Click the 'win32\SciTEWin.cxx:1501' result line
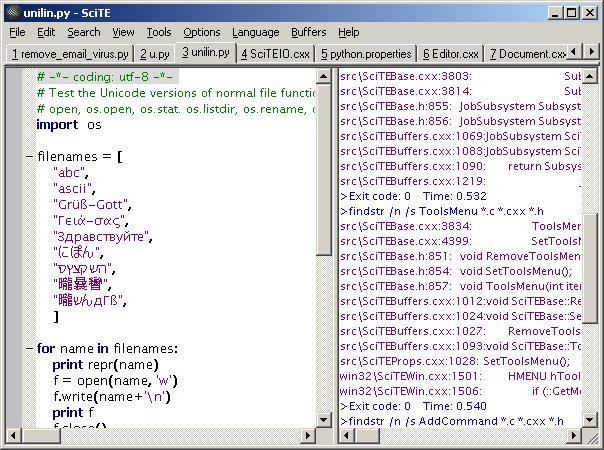Viewport: 604px width, 450px height. click(x=460, y=376)
